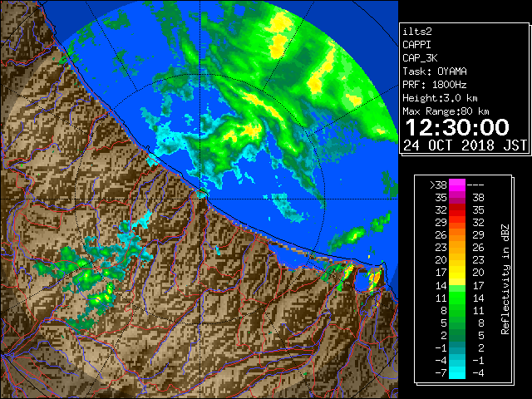532x399 pixels.
Task: Click the 'ilts2' product label
Action: 417,32
